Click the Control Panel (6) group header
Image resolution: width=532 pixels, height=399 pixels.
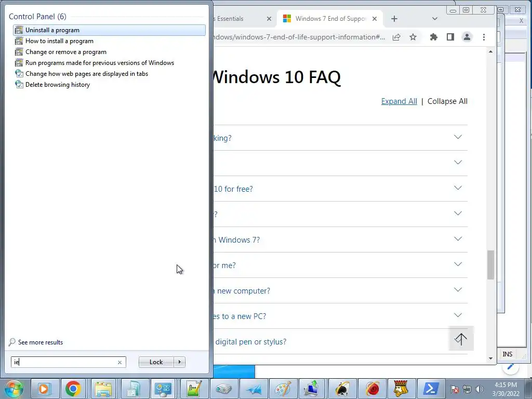click(37, 16)
